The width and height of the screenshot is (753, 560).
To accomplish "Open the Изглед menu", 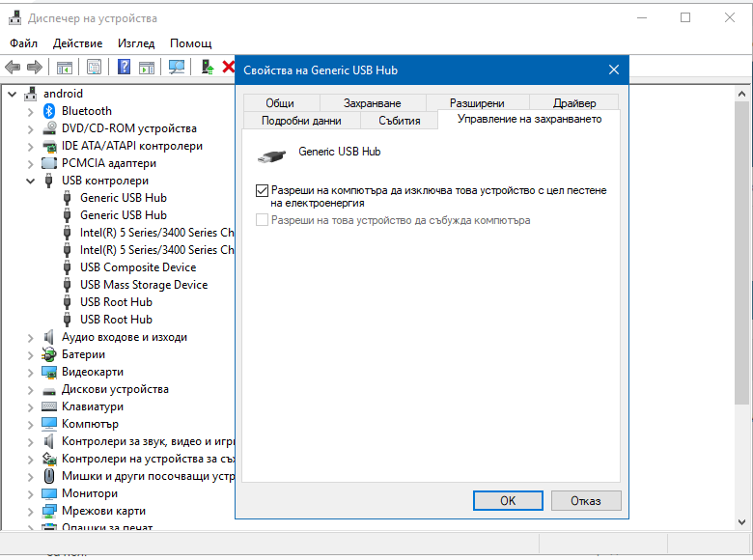I will [136, 43].
